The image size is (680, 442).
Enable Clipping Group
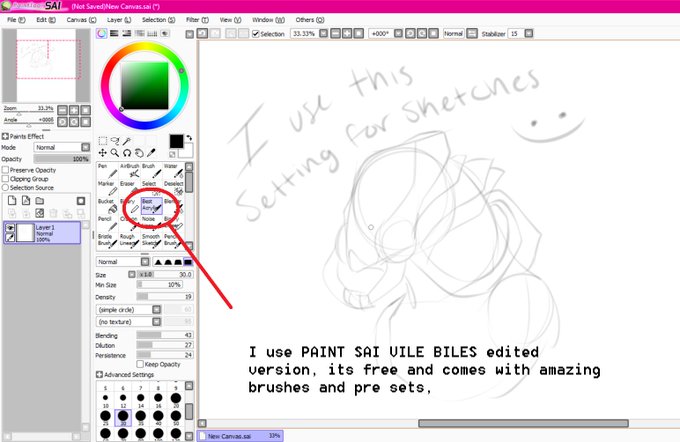[x=6, y=179]
